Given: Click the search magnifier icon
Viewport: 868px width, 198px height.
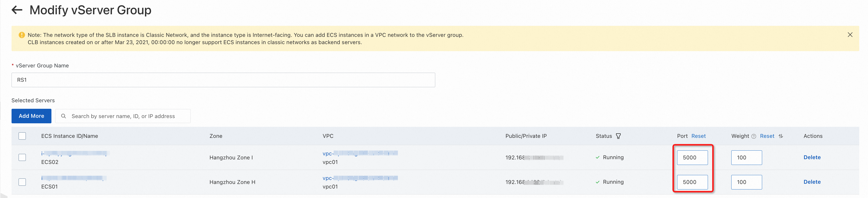Looking at the screenshot, I should pyautogui.click(x=63, y=116).
